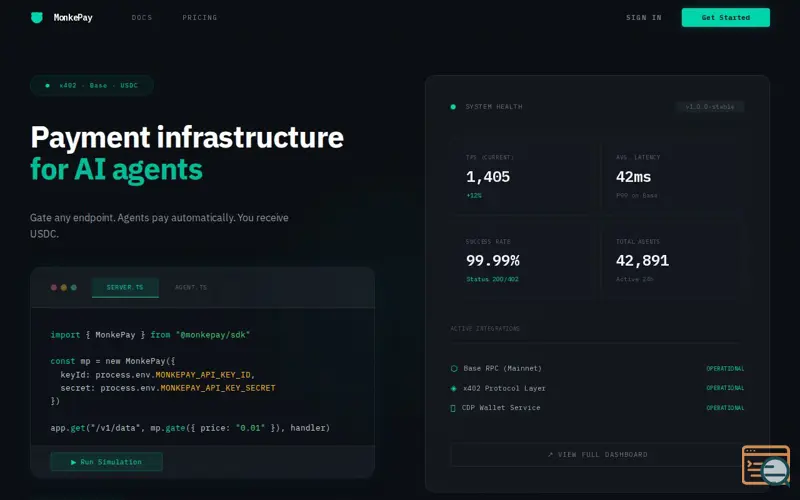Viewport: 800px width, 500px height.
Task: Click the Get Started button
Action: [726, 17]
